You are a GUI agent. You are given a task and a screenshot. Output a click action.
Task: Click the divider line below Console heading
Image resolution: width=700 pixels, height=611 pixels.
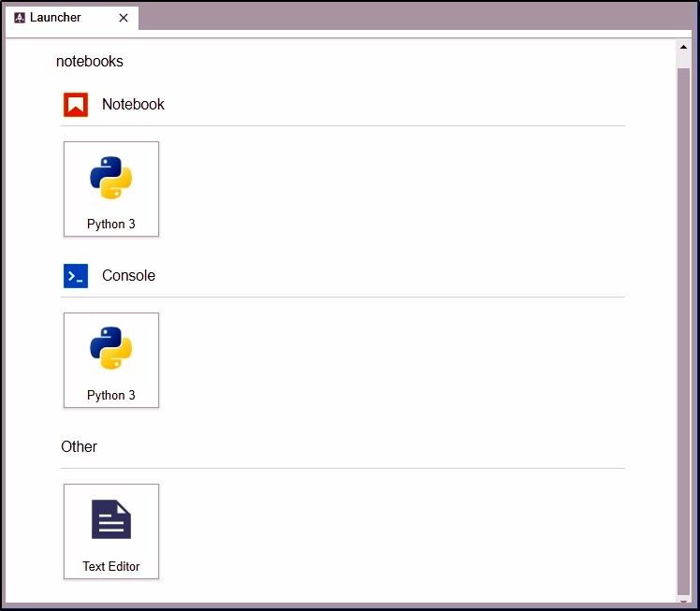pyautogui.click(x=343, y=298)
